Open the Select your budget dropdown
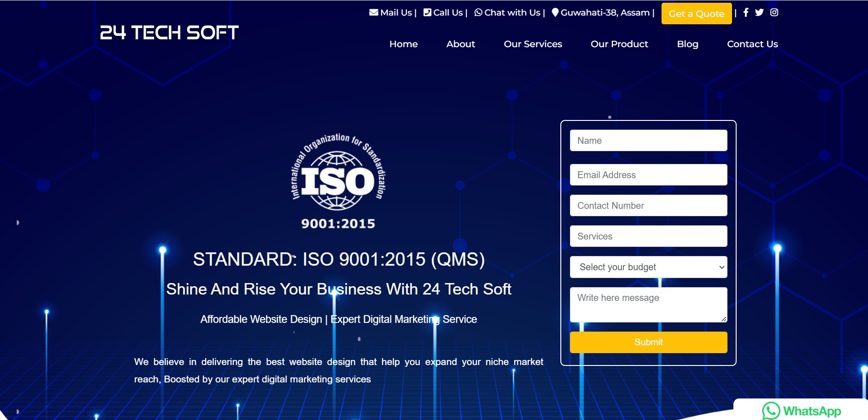Viewport: 868px width, 420px height. point(648,267)
